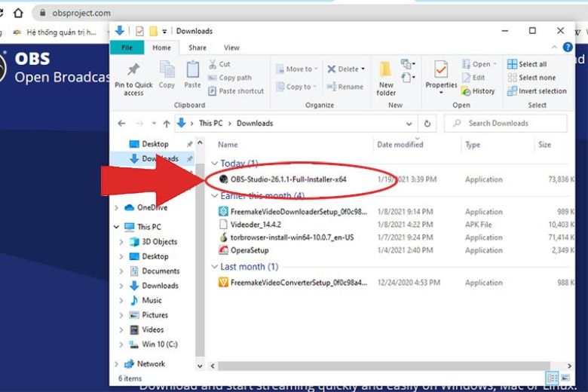The image size is (588, 392).
Task: Sort by Date modified column
Action: coord(400,145)
